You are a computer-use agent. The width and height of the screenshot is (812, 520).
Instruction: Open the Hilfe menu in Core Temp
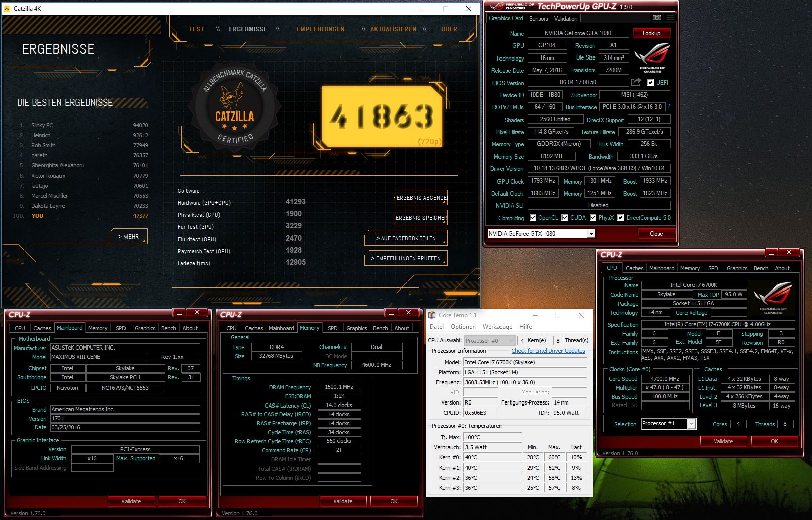[525, 327]
